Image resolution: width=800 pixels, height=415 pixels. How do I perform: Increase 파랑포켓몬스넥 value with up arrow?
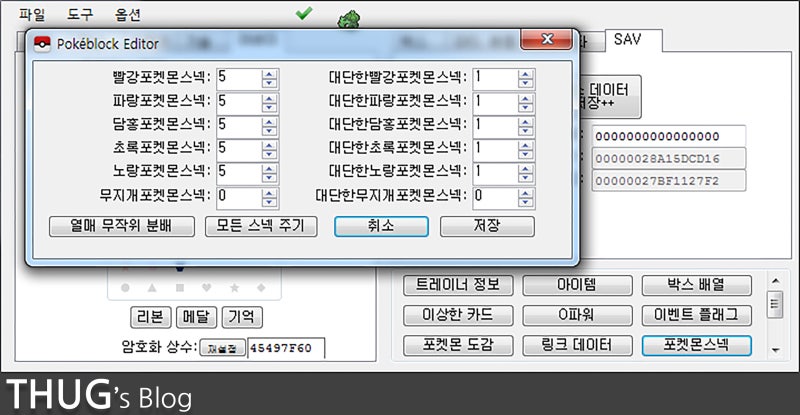[269, 99]
